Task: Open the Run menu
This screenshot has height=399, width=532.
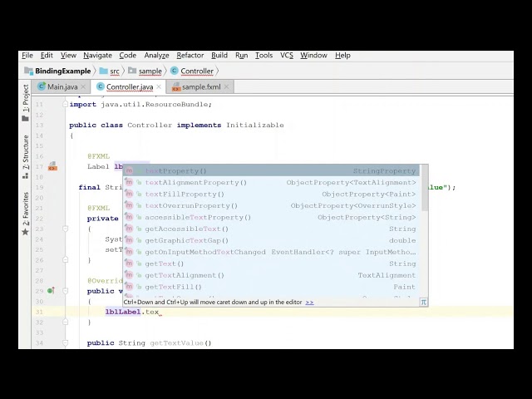Action: (x=241, y=56)
